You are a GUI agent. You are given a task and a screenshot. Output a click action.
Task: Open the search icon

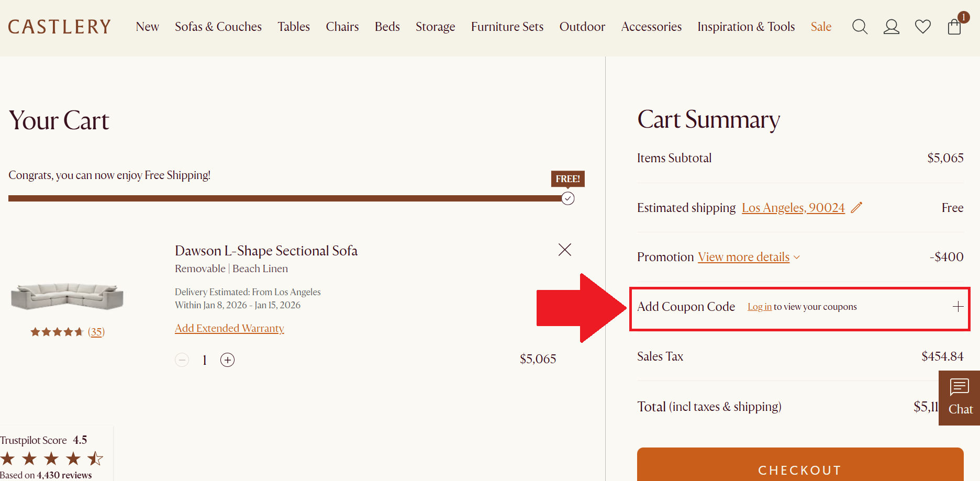(x=860, y=26)
